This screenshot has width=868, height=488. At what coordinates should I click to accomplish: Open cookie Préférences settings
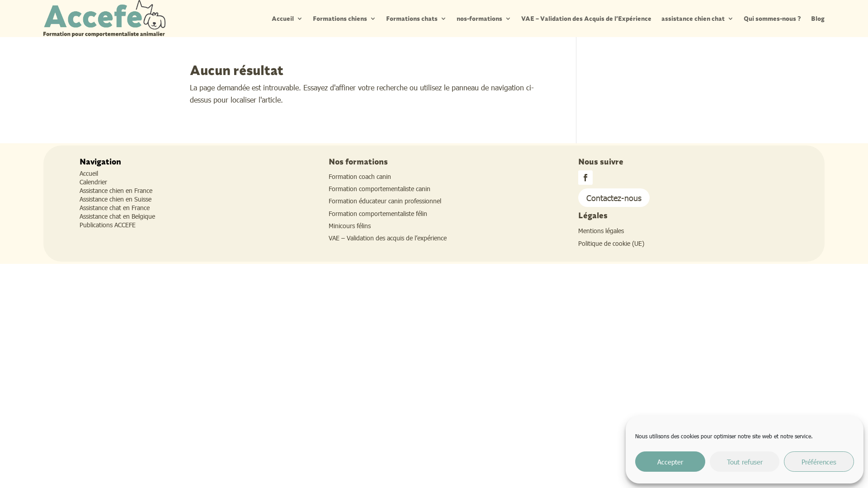click(818, 461)
